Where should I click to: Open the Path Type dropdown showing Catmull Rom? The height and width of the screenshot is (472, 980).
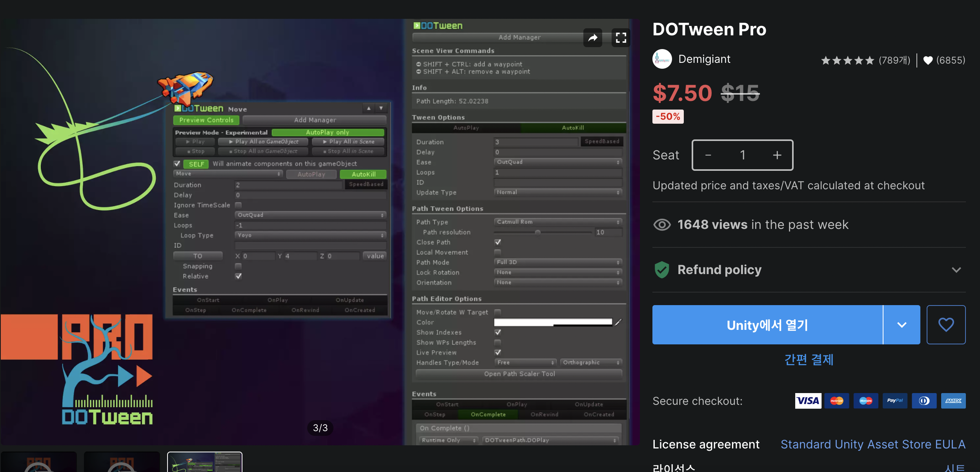pyautogui.click(x=557, y=221)
